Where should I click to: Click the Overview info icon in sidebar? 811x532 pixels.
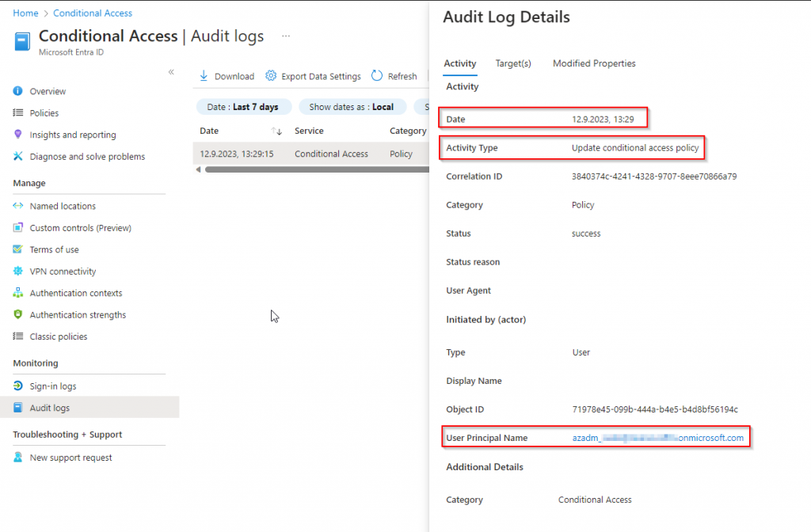[x=18, y=92]
